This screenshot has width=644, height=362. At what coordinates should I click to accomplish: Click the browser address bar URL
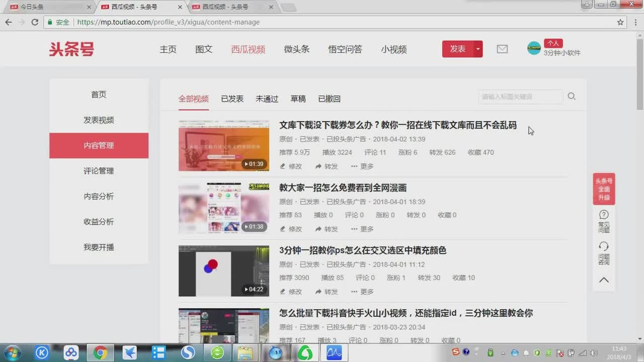tap(169, 22)
